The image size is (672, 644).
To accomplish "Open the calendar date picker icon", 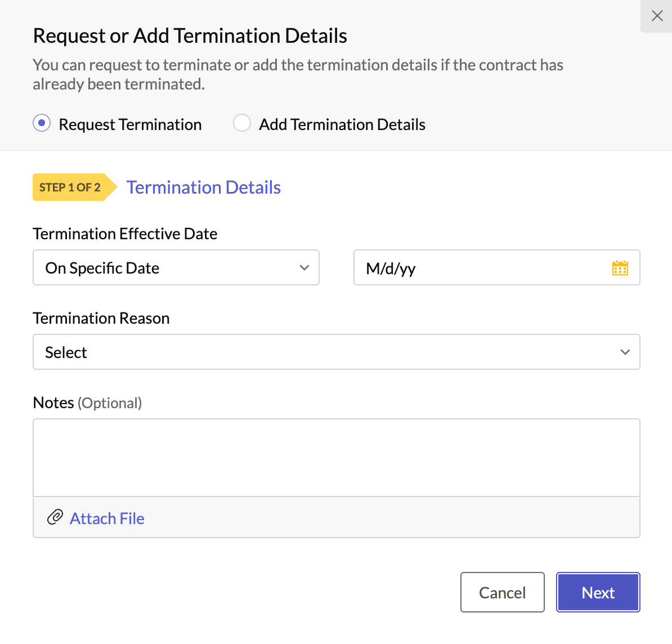I will (x=620, y=268).
